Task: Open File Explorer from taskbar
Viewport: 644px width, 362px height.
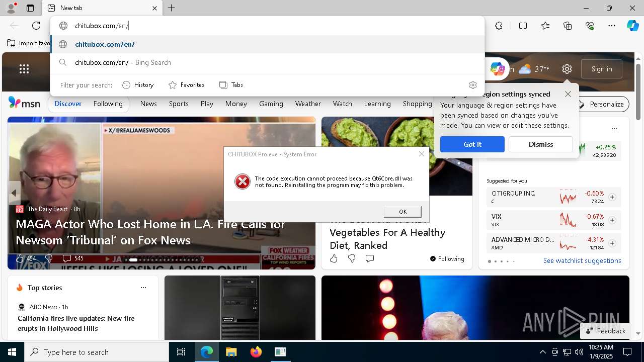Action: click(x=231, y=352)
